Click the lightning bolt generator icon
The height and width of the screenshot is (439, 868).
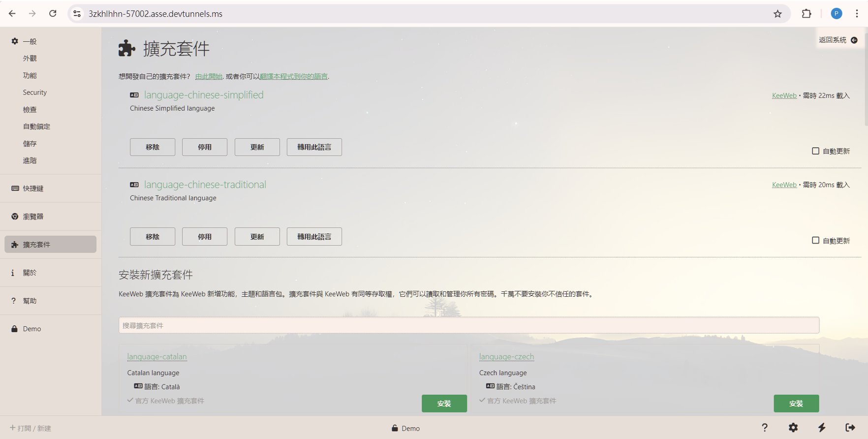pos(822,428)
